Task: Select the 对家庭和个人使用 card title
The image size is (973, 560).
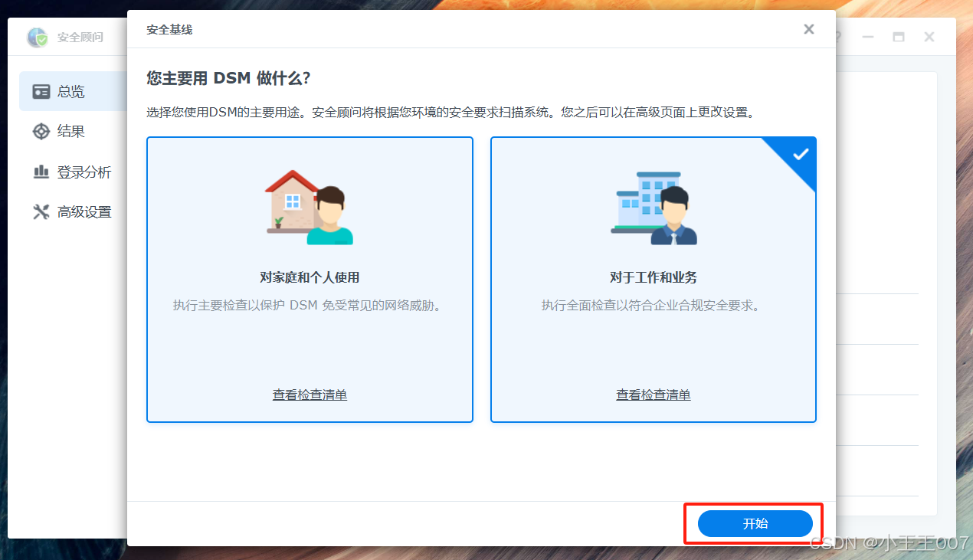Action: 310,277
